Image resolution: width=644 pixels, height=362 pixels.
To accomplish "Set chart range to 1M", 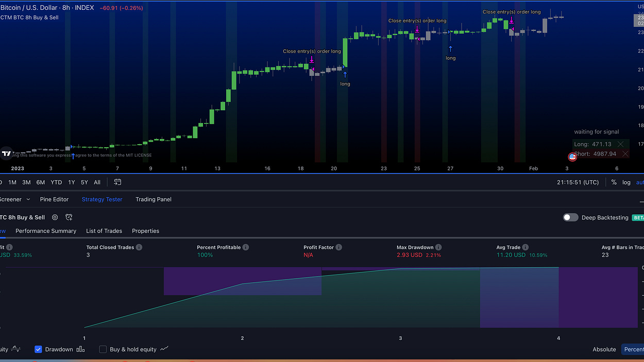I will (x=12, y=182).
